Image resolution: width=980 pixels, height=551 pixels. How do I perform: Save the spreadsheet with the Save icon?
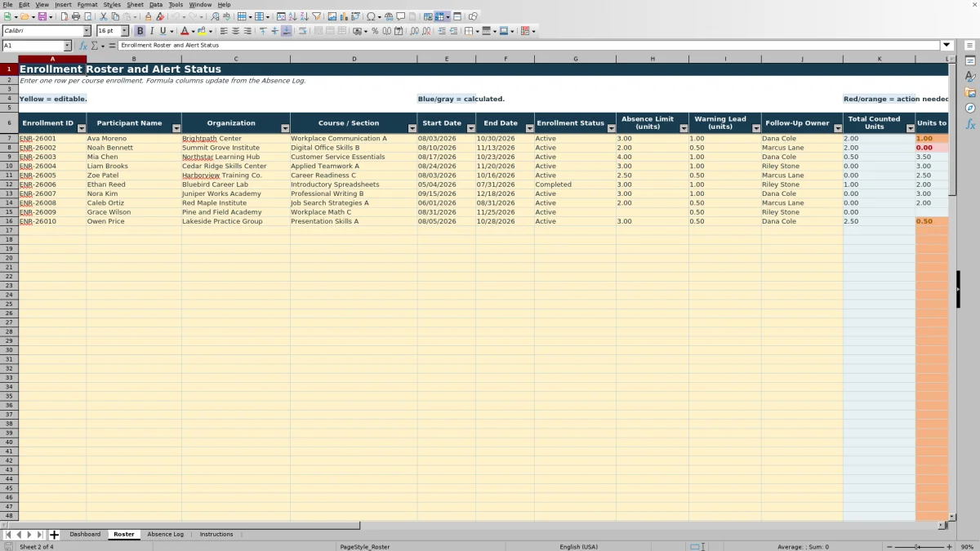pos(42,16)
